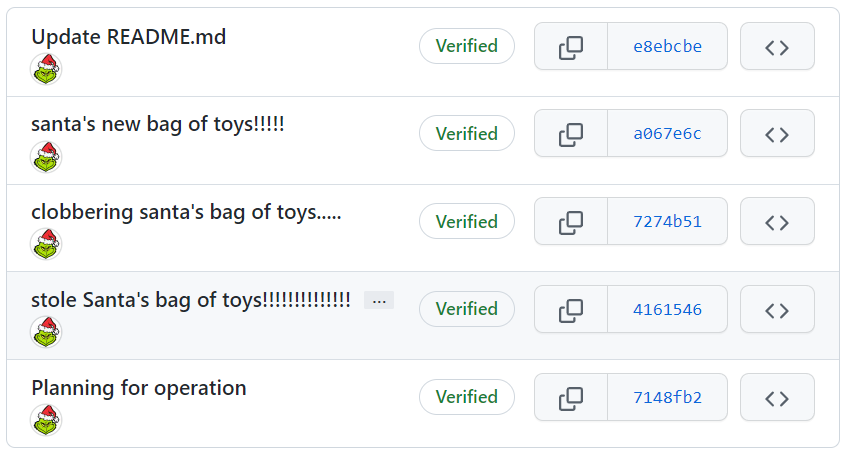Open commit hash link e8ebcbe
This screenshot has height=452, width=843.
667,46
